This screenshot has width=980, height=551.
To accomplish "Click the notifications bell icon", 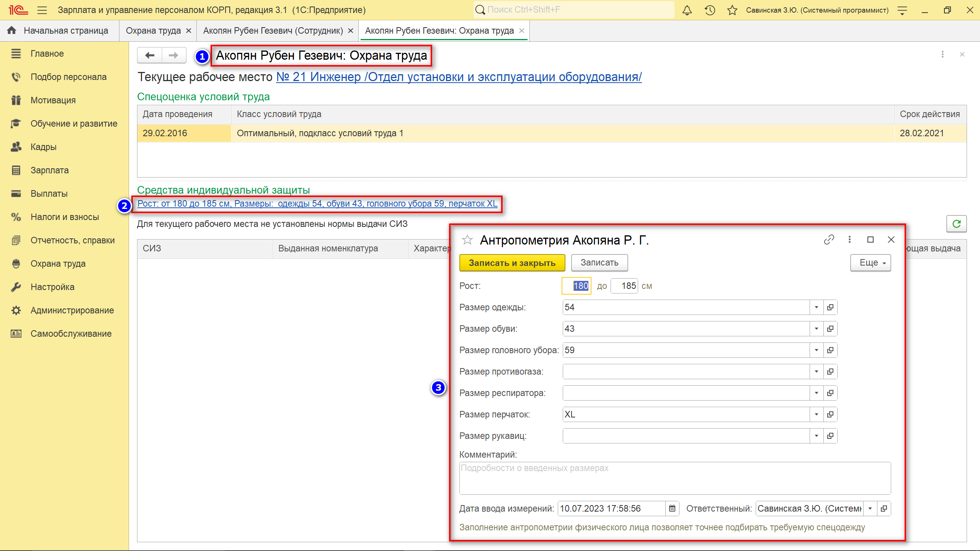I will (687, 10).
